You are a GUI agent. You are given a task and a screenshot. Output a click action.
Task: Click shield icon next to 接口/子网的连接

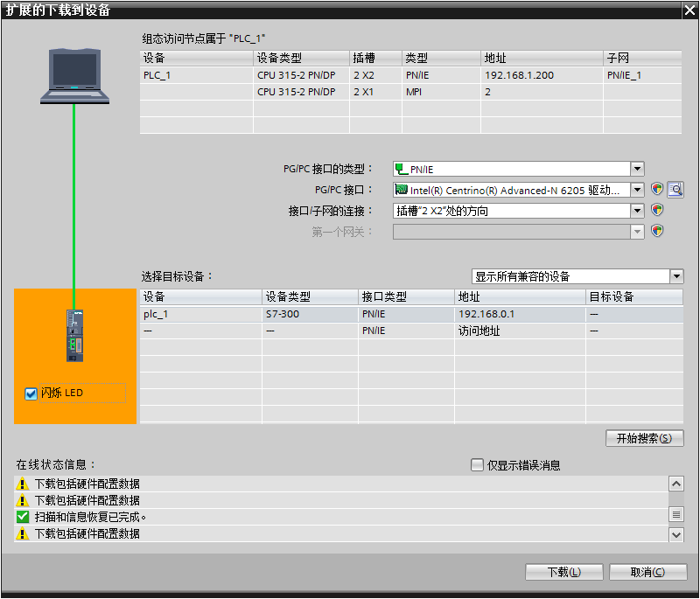tap(657, 211)
